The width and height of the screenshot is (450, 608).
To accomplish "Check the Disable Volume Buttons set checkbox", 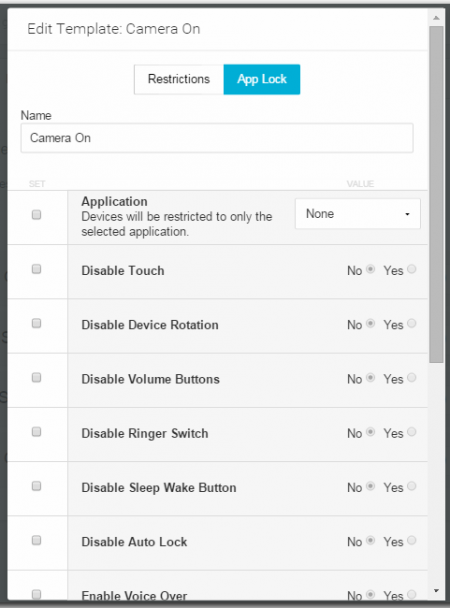I will (36, 377).
